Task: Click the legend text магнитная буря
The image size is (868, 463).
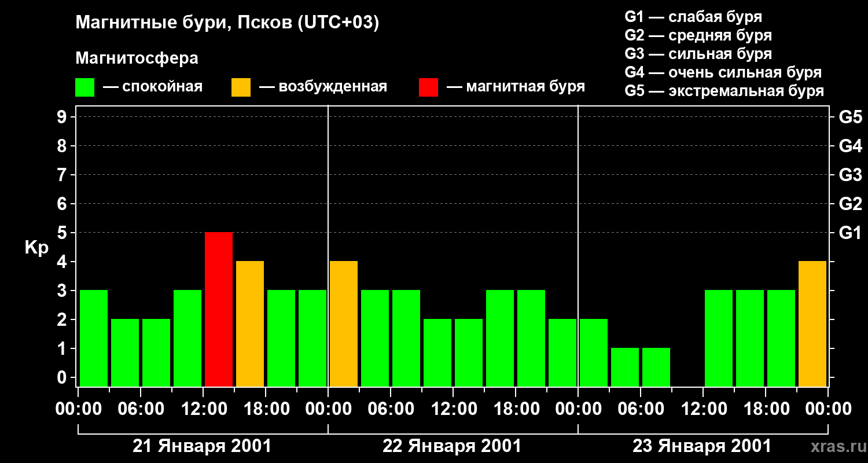Action: [x=525, y=87]
